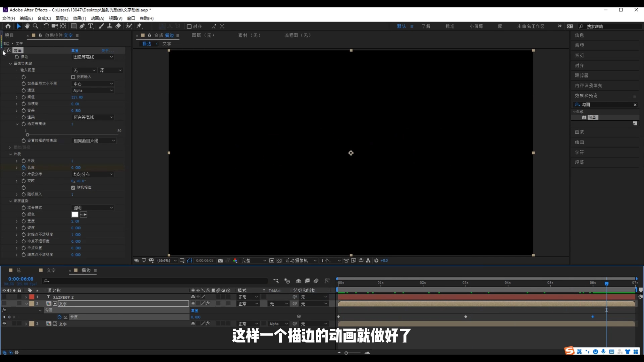Select the Clone Stamp tool
644x362 pixels.
pos(110,26)
